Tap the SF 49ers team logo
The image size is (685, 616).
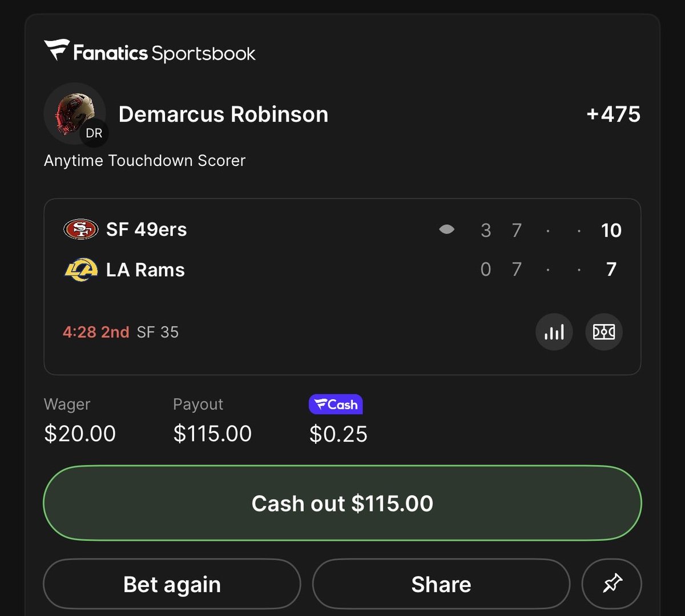click(80, 229)
